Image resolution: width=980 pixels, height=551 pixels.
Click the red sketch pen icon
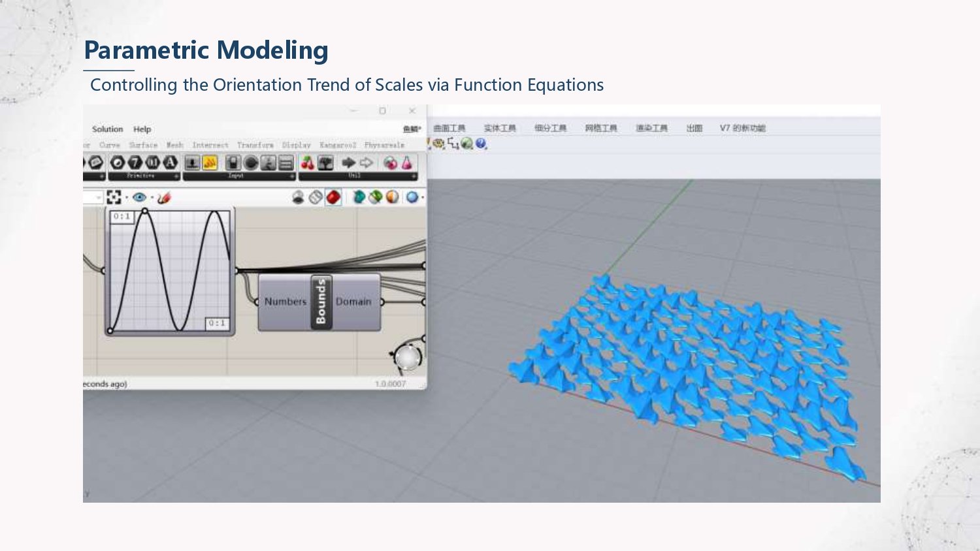(164, 197)
